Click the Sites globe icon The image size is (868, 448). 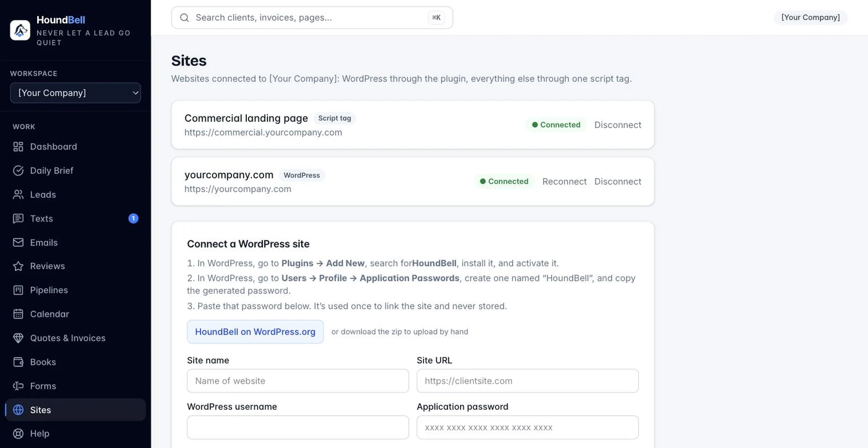18,410
